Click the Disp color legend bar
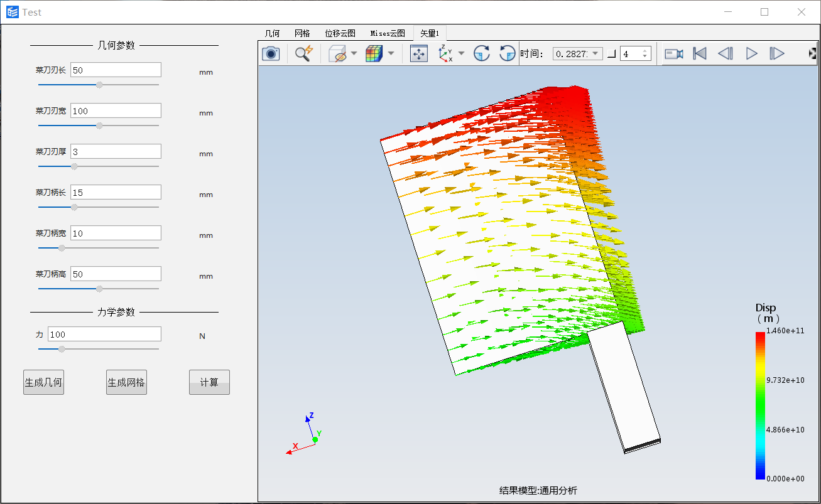 (760, 405)
